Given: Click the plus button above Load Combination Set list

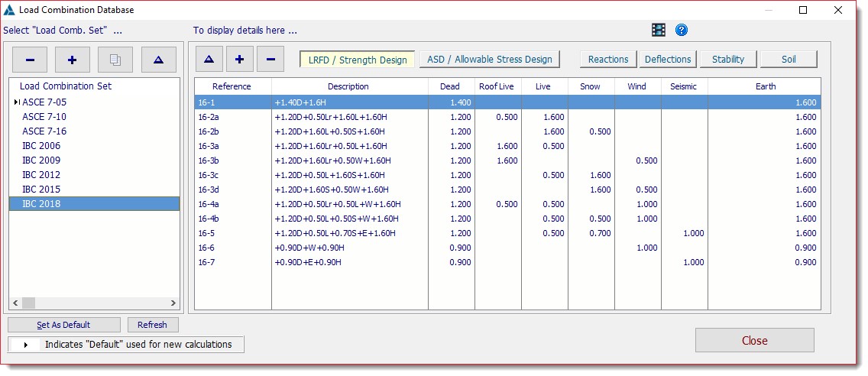Looking at the screenshot, I should pyautogui.click(x=72, y=60).
